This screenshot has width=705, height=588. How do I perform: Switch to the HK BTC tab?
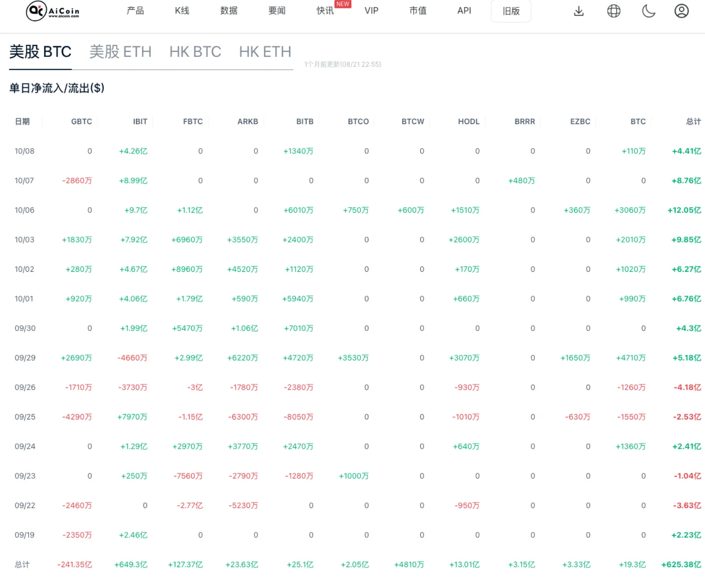195,52
